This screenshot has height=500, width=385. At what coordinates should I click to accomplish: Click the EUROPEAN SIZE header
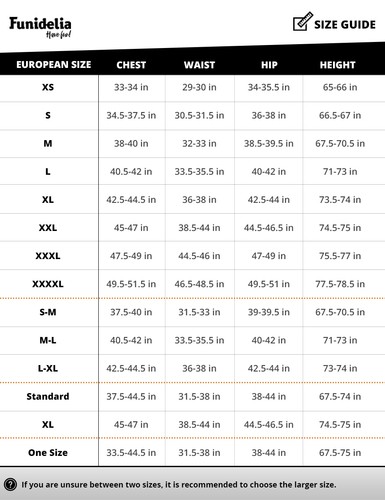click(54, 64)
